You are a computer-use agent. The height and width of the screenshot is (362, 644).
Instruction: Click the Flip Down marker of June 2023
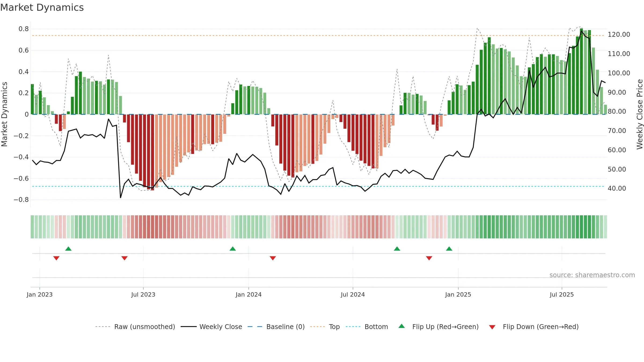(125, 258)
